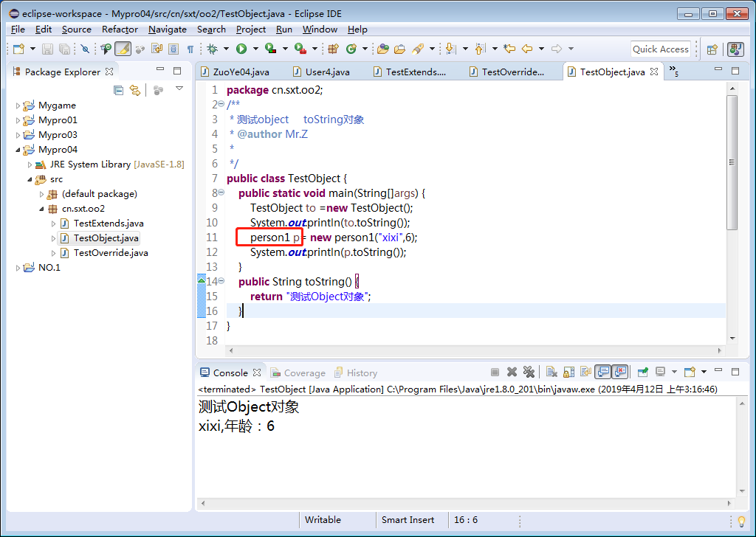Select TestOverride.java in Package Explorer
The width and height of the screenshot is (756, 537).
pos(111,253)
